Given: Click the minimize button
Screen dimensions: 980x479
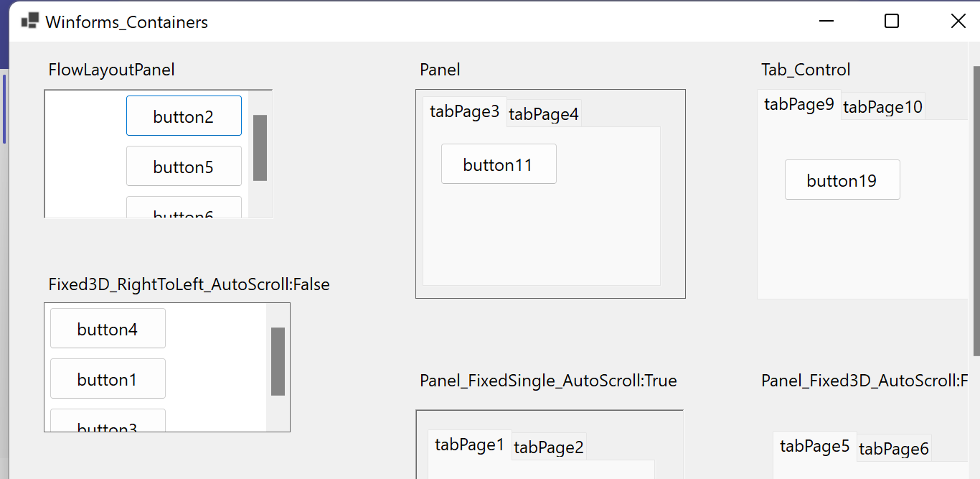Looking at the screenshot, I should [826, 21].
